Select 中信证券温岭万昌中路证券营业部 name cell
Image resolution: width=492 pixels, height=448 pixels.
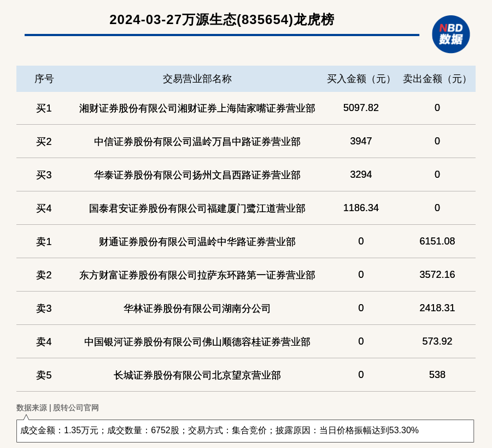point(197,142)
